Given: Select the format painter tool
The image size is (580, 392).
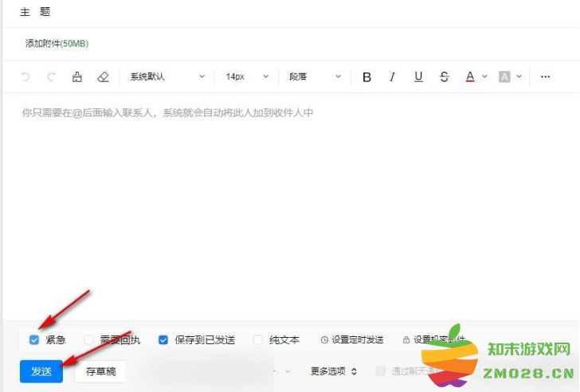Looking at the screenshot, I should [77, 77].
